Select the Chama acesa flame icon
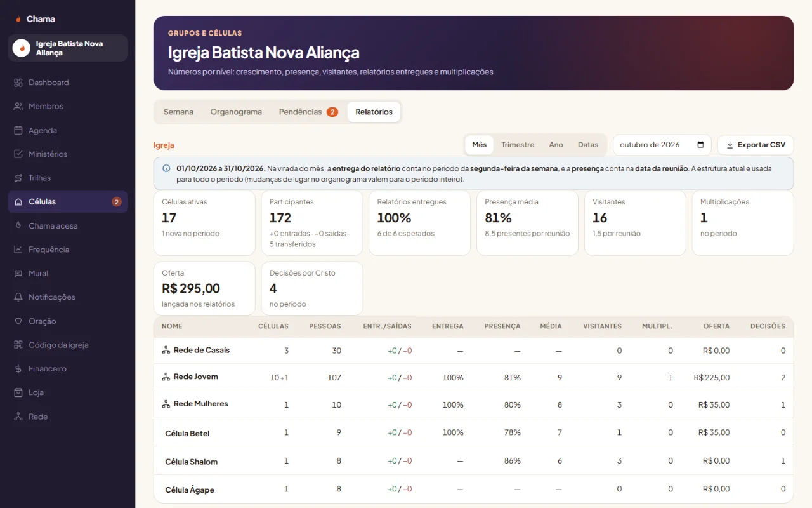 point(18,225)
